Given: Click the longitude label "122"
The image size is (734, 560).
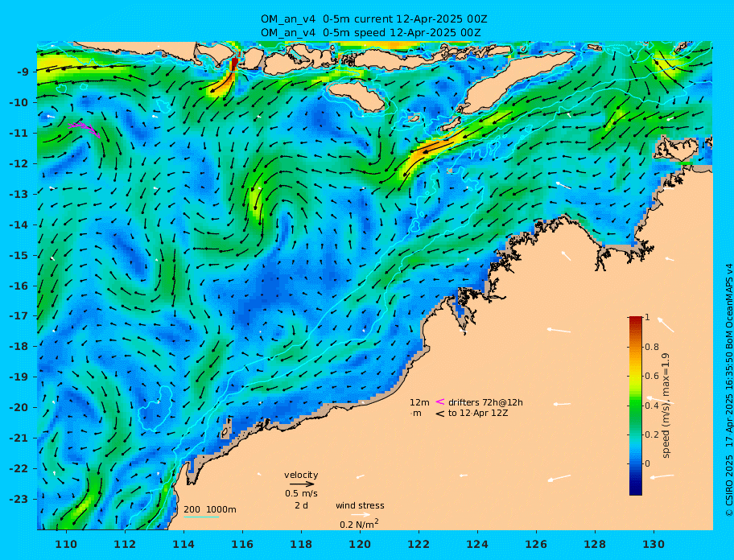Looking at the screenshot, I should [x=419, y=544].
